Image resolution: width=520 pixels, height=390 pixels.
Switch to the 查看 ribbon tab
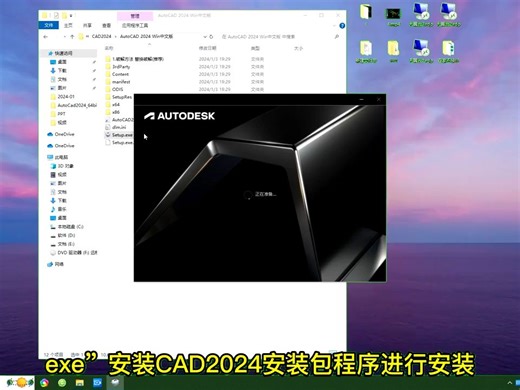tap(106, 25)
